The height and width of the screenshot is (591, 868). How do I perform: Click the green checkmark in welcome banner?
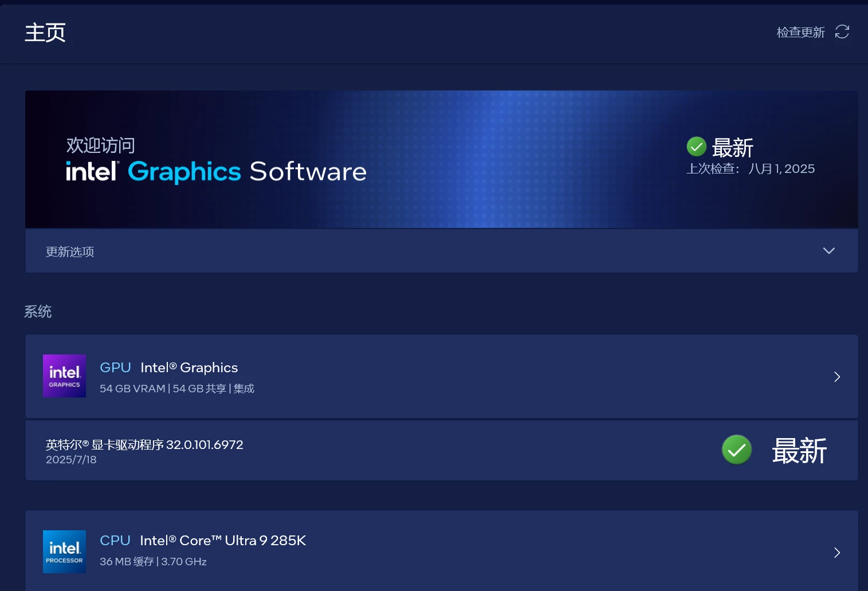(x=696, y=147)
